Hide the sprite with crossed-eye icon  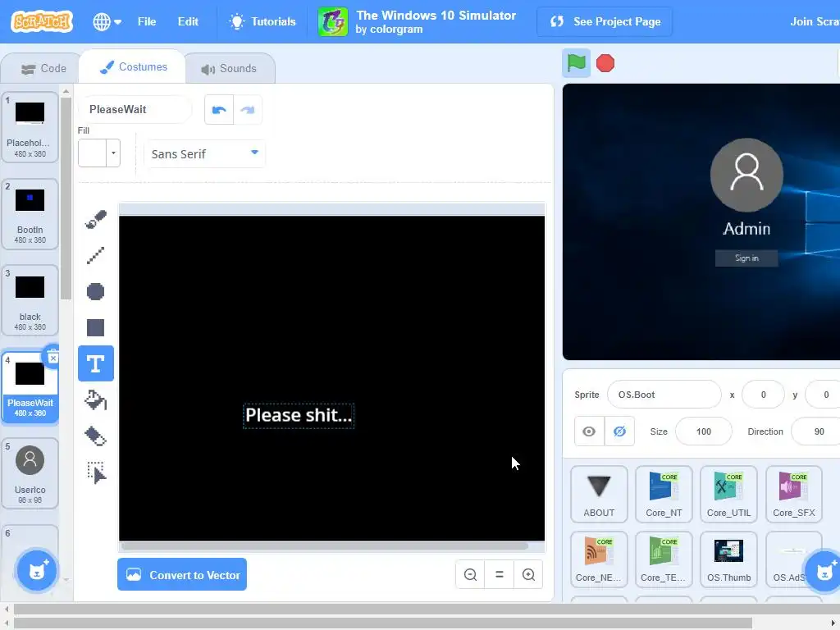tap(619, 431)
